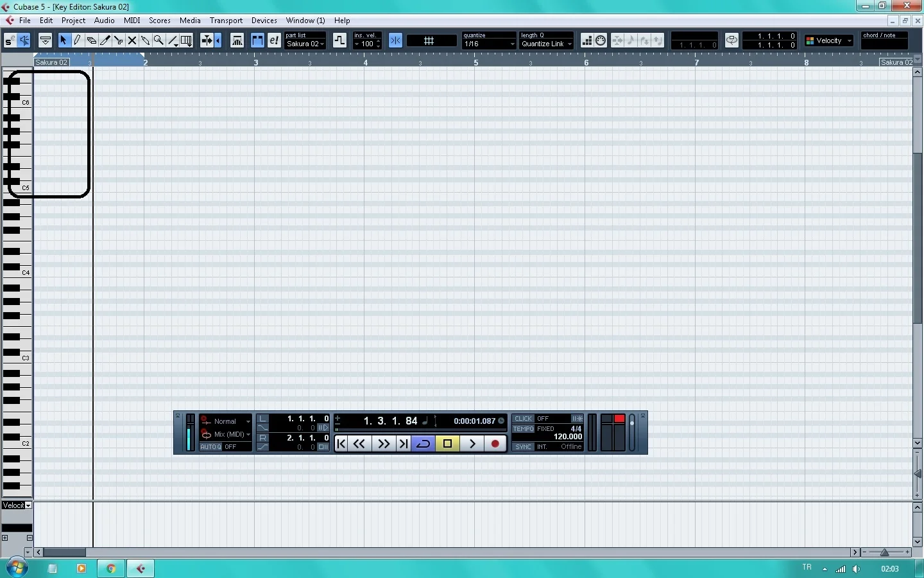The image size is (924, 578).
Task: Click the Record Pitch note icon
Action: click(x=631, y=40)
